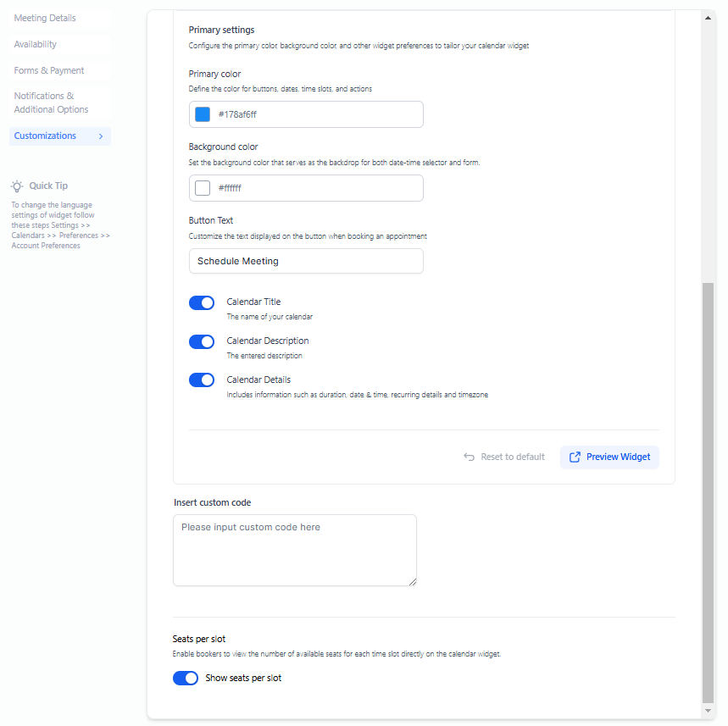Screen dimensions: 728x726
Task: Click the resize handle of custom code box
Action: point(413,582)
